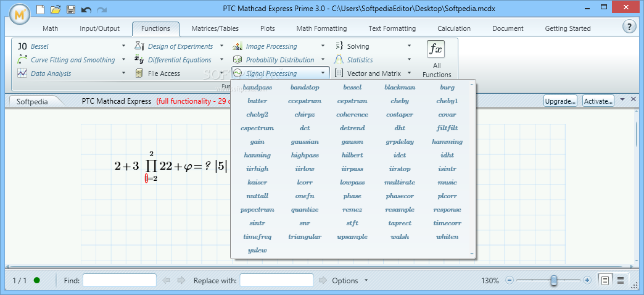Viewport: 644px width, 295px height.
Task: Click the Activate... button
Action: pos(598,101)
